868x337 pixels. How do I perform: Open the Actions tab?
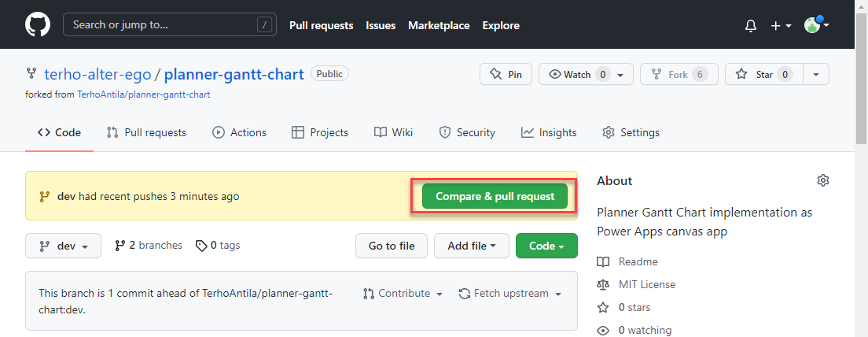(239, 132)
